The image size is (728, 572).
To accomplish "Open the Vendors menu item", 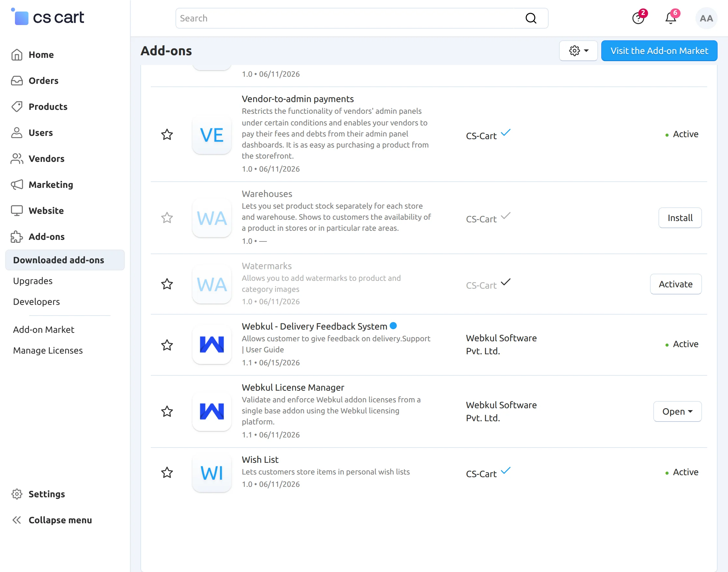I will (x=46, y=158).
